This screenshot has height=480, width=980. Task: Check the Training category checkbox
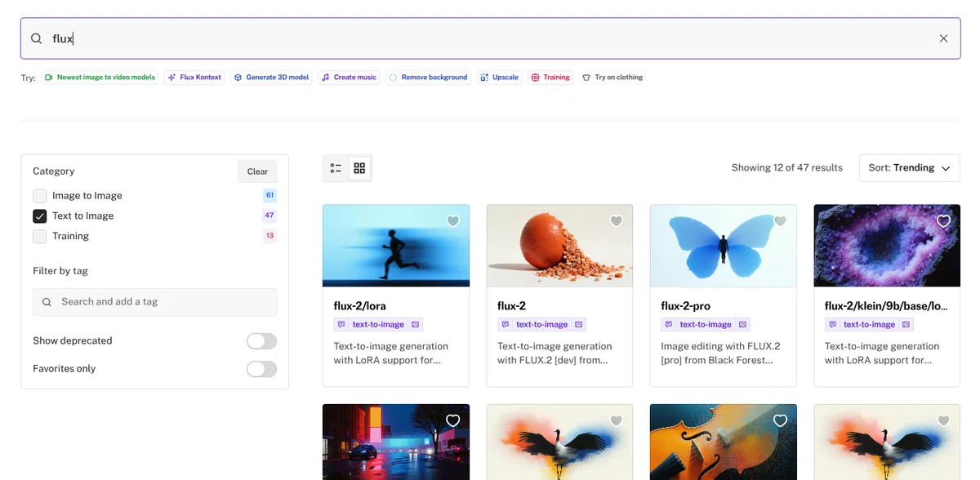[40, 237]
